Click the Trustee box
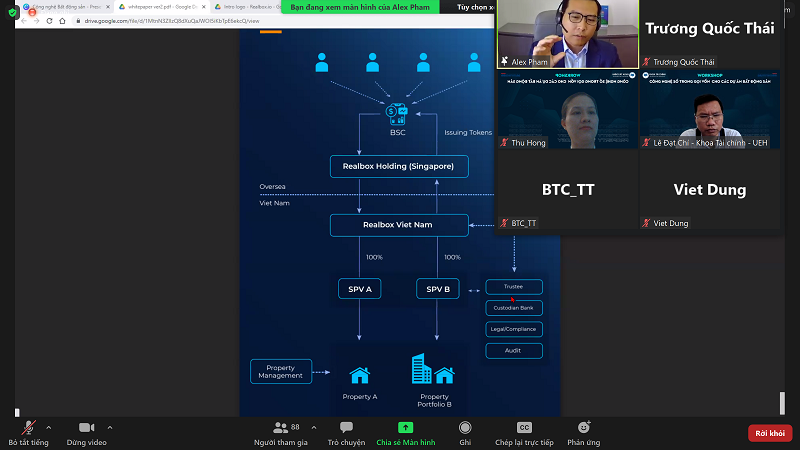This screenshot has width=800, height=450. coord(514,287)
